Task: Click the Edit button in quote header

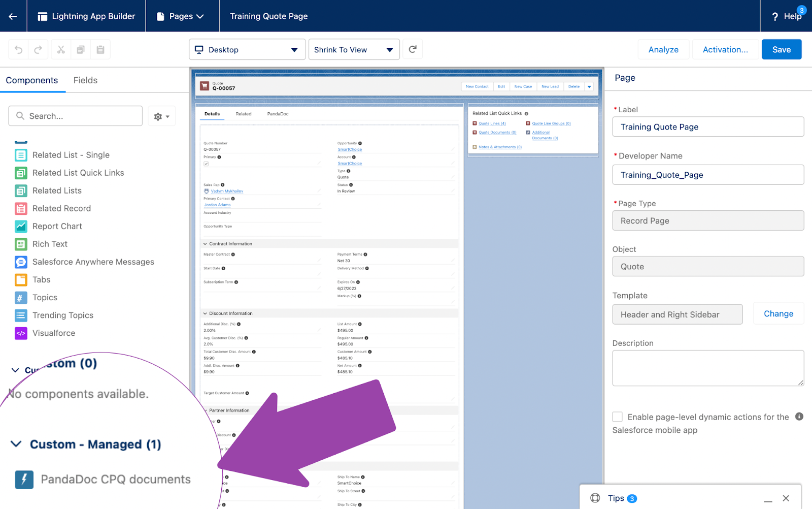Action: pos(501,87)
